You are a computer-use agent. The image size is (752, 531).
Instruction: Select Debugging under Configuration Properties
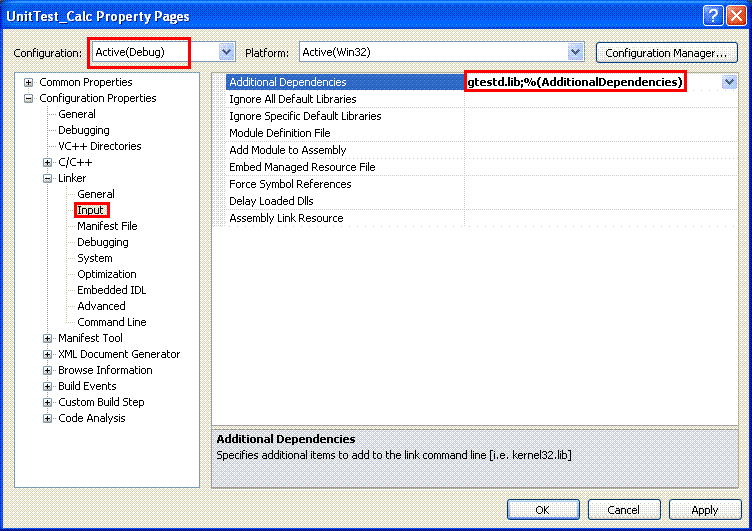click(84, 130)
